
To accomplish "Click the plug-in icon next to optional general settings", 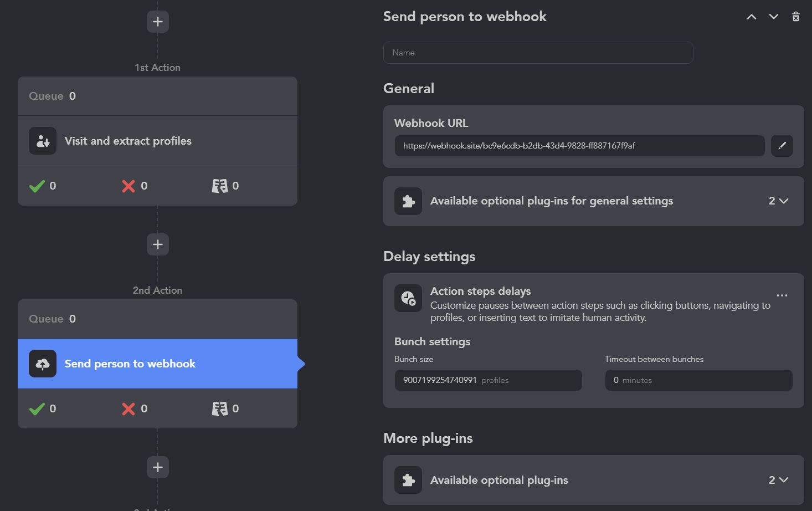I will (x=408, y=201).
